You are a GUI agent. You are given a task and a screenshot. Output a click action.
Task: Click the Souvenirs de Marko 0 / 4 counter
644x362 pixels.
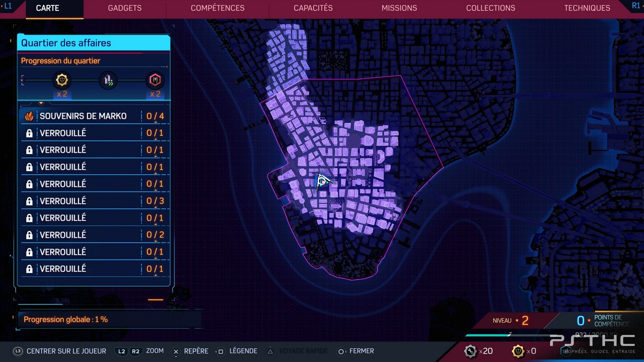[x=155, y=116]
